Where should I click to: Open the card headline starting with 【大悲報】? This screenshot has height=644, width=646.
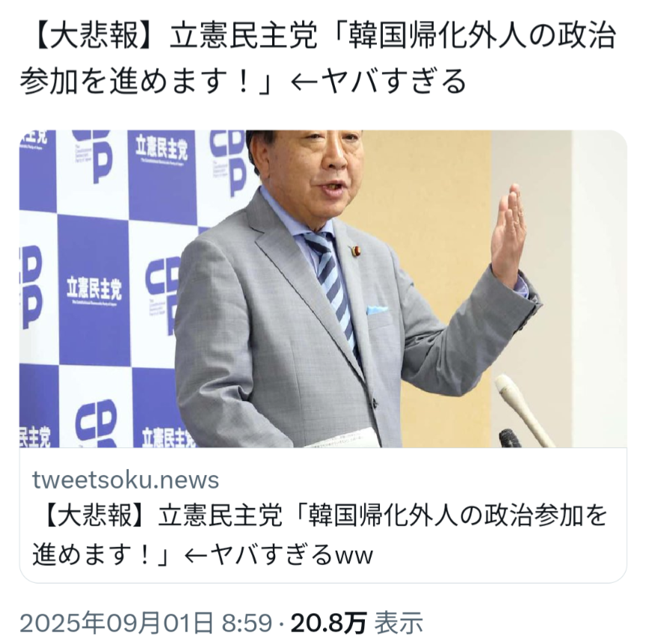[319, 534]
